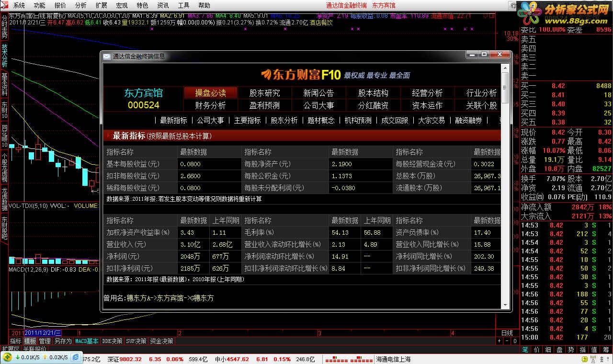The height and width of the screenshot is (364, 613).
Task: Select the 价 tab in quote panel
Action: click(x=537, y=350)
